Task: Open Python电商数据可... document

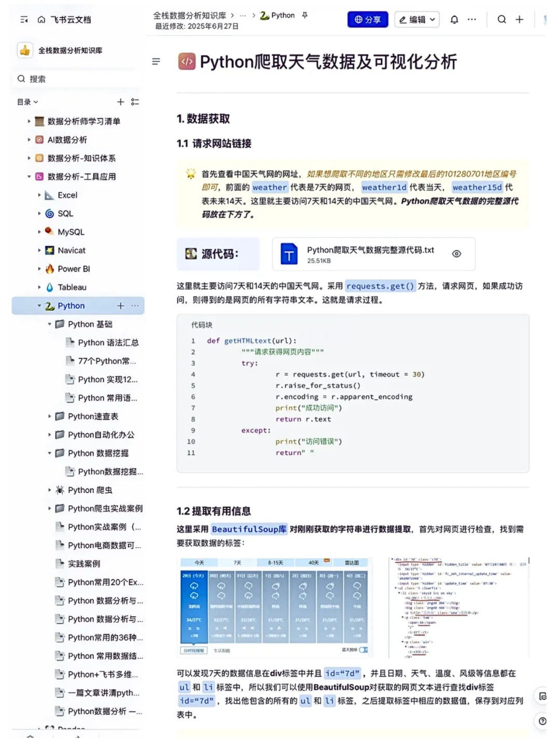Action: 104,545
